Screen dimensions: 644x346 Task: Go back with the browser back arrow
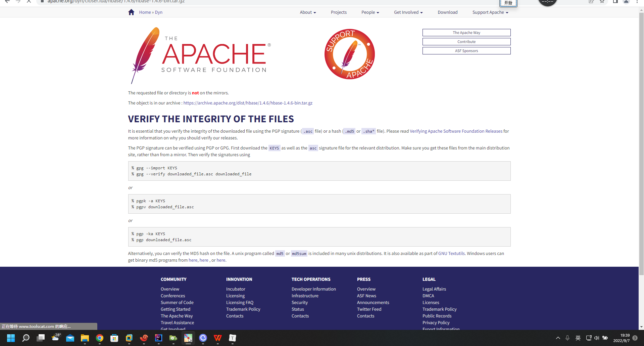(x=7, y=1)
